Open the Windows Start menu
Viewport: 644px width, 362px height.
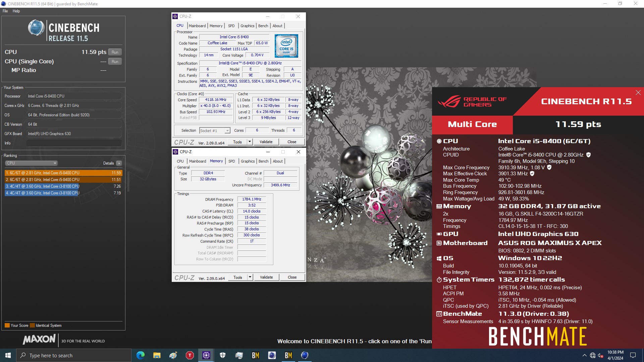(x=8, y=355)
